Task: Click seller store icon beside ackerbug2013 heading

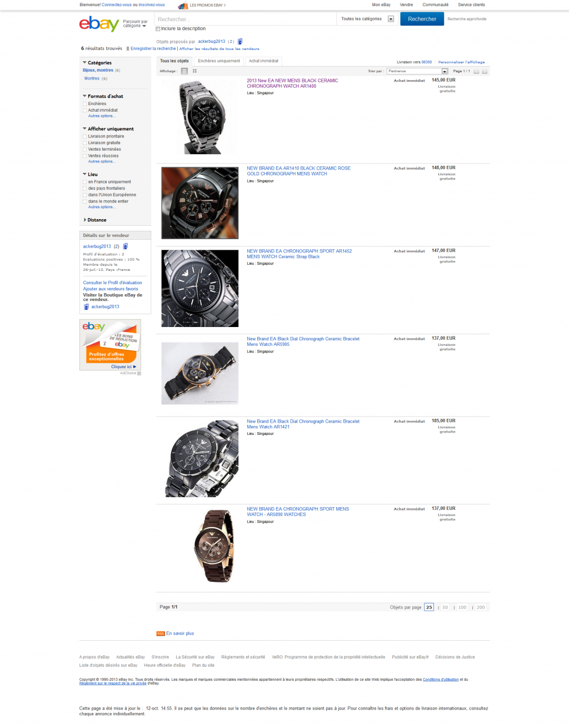Action: (x=240, y=42)
